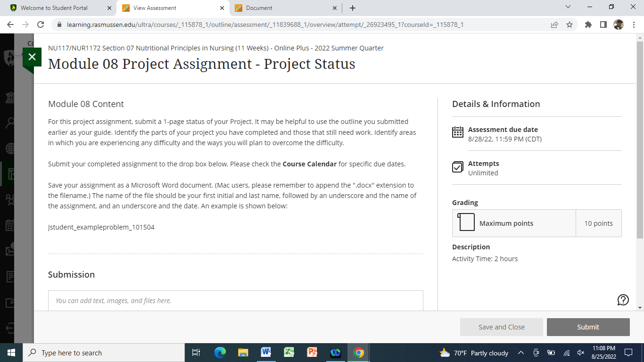Screen dimensions: 644x362
Task: Open PowerPoint from the taskbar
Action: click(x=312, y=353)
